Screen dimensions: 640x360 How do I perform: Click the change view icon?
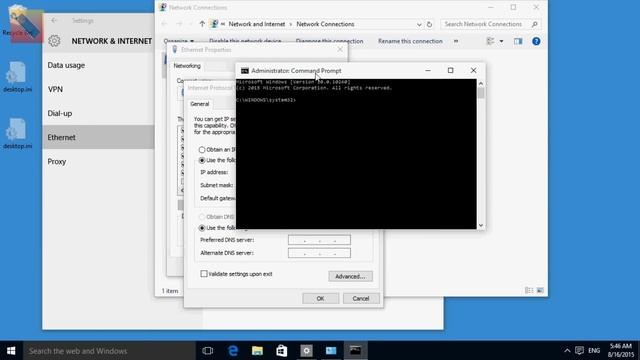490,41
